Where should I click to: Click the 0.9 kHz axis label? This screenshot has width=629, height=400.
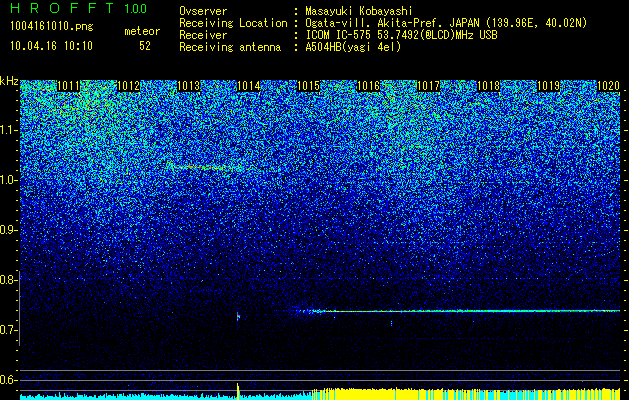[x=8, y=230]
